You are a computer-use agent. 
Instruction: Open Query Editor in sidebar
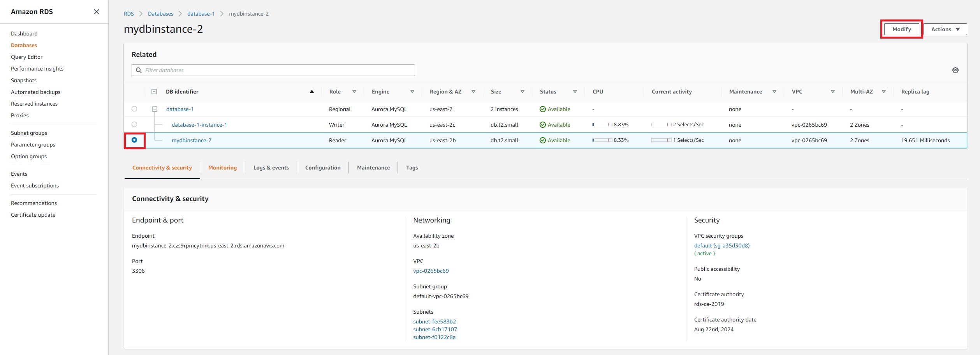coord(26,57)
